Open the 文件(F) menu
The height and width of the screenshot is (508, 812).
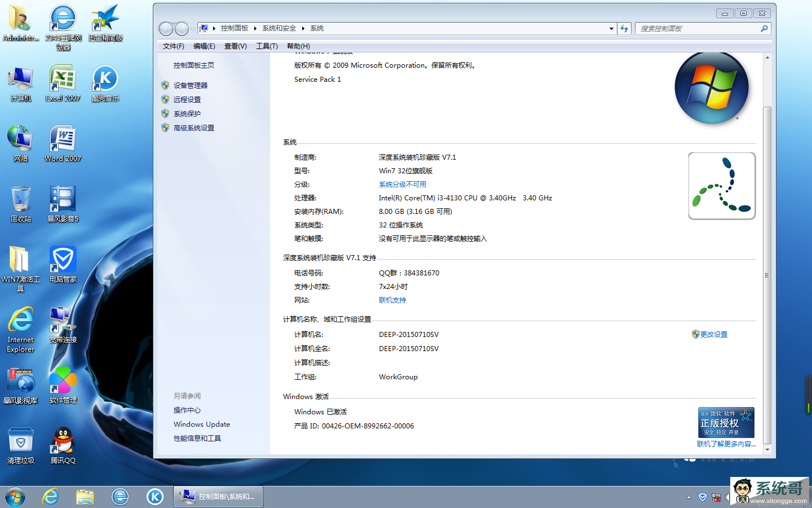[174, 46]
